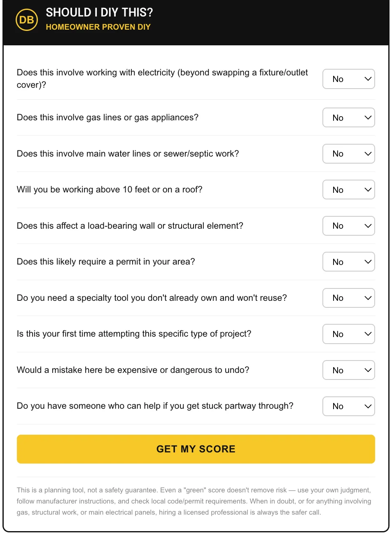Open the expensive mistake answer dropdown

(348, 370)
